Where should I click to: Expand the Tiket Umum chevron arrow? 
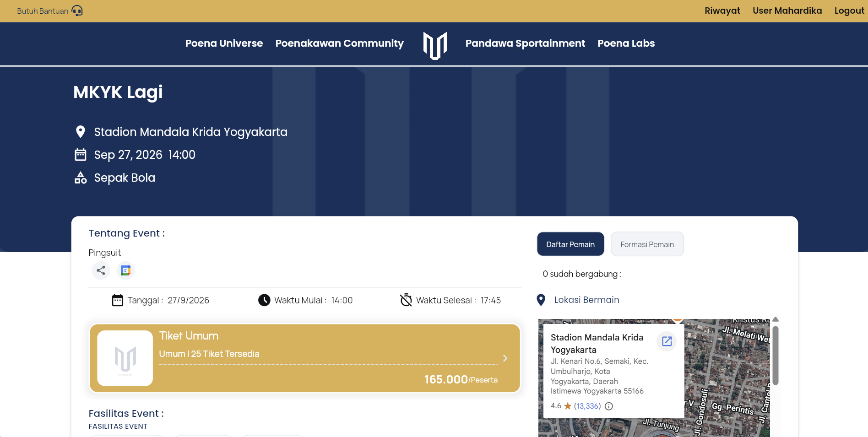coord(505,358)
